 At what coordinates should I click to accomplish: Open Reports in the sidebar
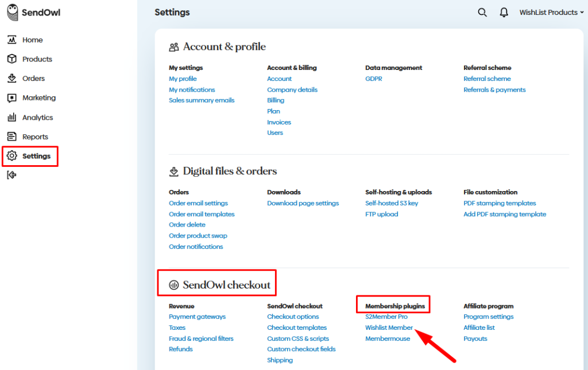click(x=35, y=137)
